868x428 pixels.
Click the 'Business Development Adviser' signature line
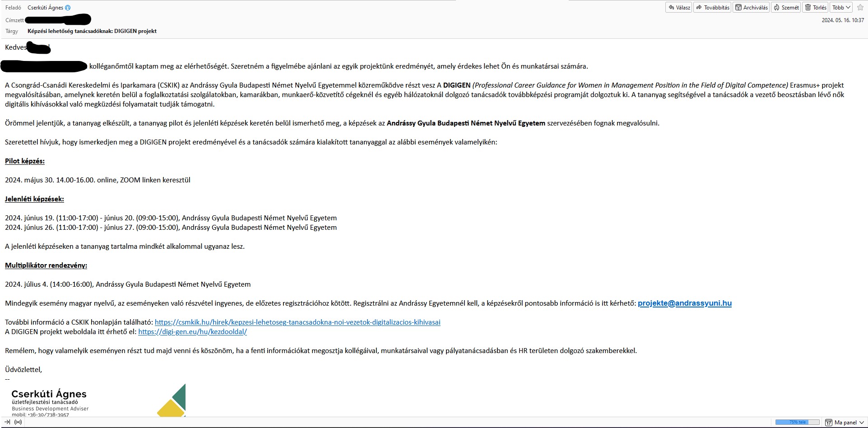50,409
